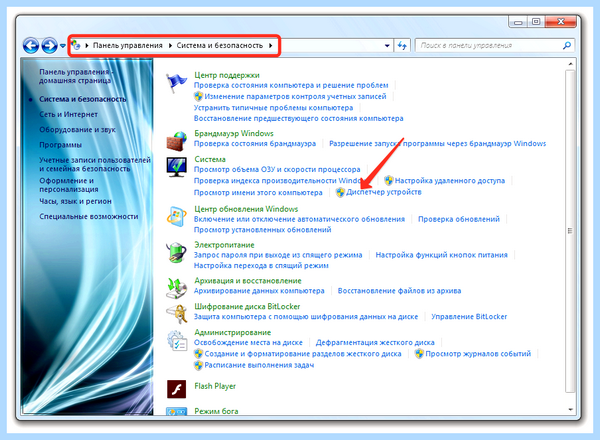Click the Forward navigation arrow button
This screenshot has width=600, height=440.
click(x=49, y=46)
